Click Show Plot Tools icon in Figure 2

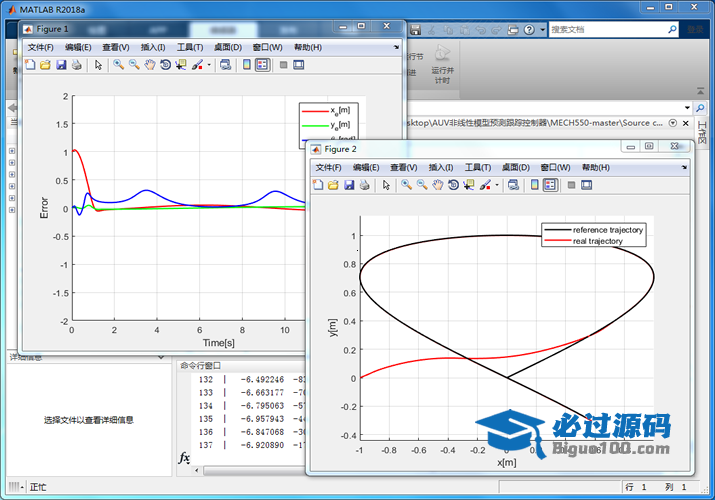[587, 185]
